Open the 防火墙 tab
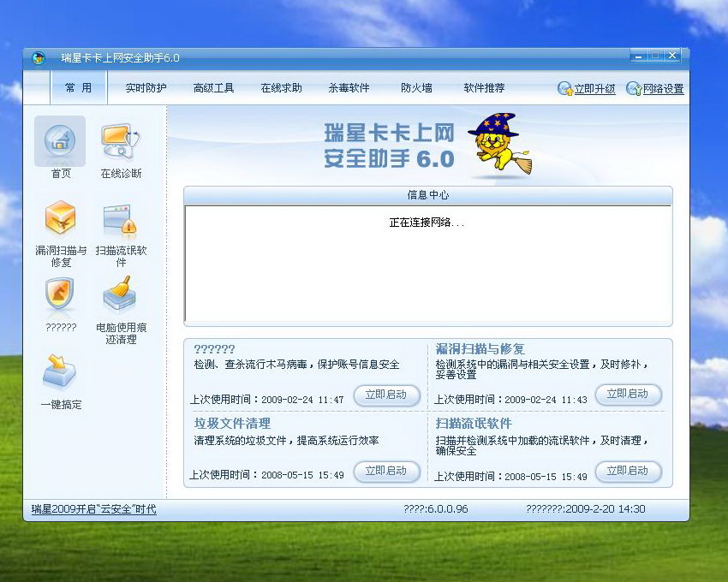 pyautogui.click(x=416, y=87)
